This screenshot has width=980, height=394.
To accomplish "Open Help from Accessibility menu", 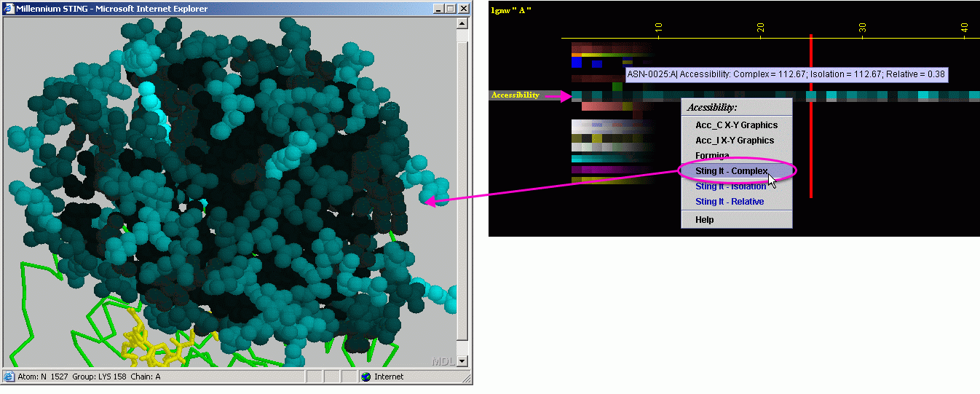I will tap(736, 220).
